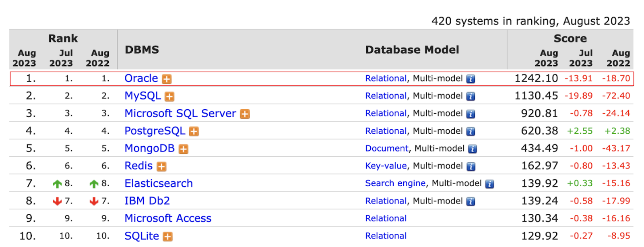The width and height of the screenshot is (644, 247).
Task: Click the MySQL score 1130.45
Action: 536,96
